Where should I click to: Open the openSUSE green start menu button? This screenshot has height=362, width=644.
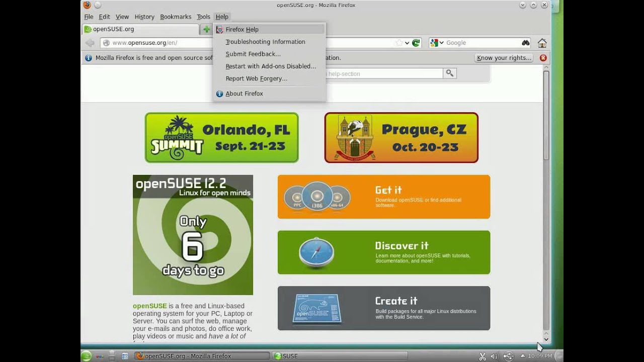click(x=87, y=356)
